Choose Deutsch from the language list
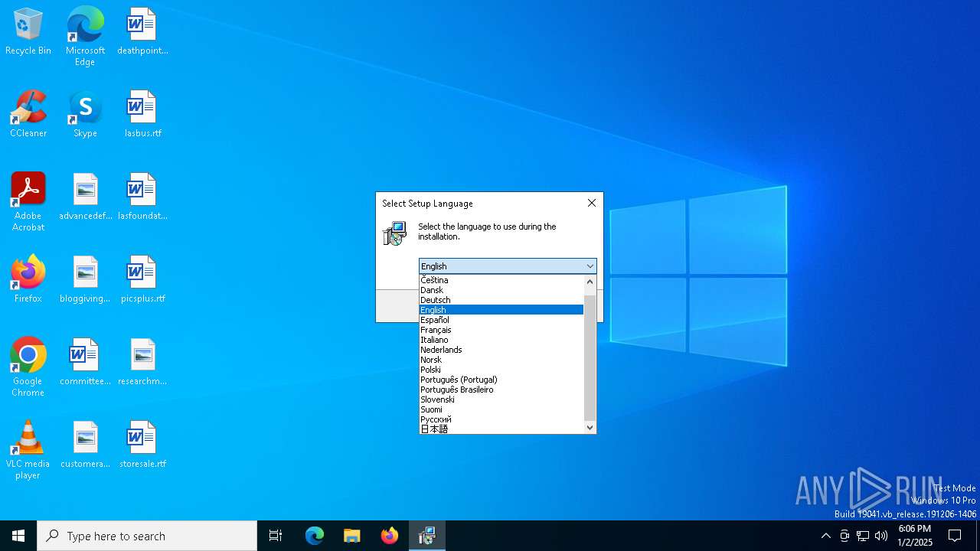 (501, 300)
